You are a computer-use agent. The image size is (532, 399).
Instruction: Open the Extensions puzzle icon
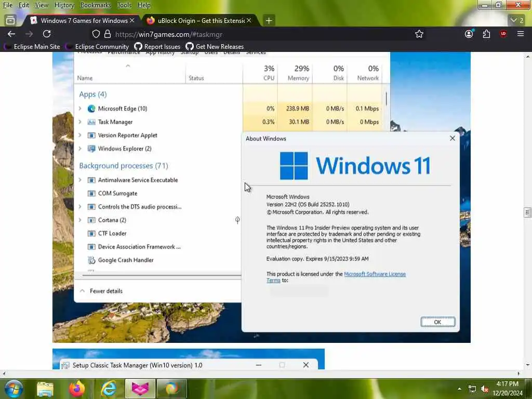click(x=486, y=34)
